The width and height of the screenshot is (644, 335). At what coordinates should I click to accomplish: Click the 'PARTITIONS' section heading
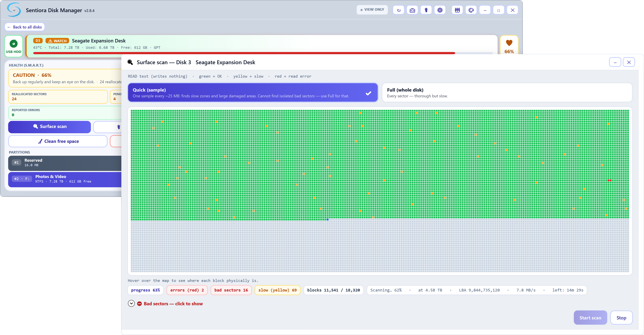click(x=19, y=152)
